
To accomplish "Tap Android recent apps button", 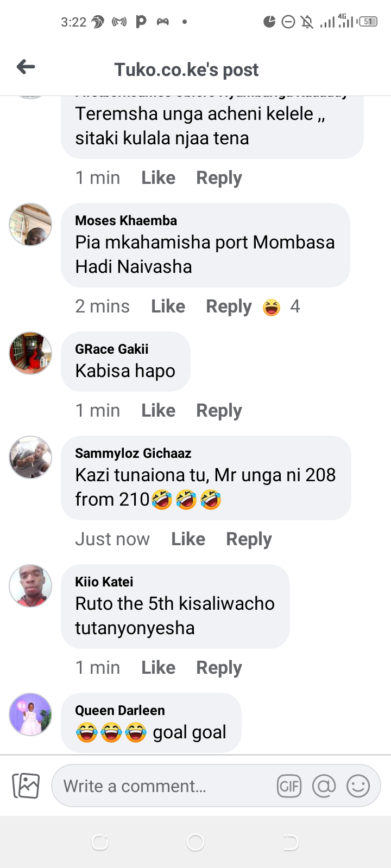I will pyautogui.click(x=100, y=842).
